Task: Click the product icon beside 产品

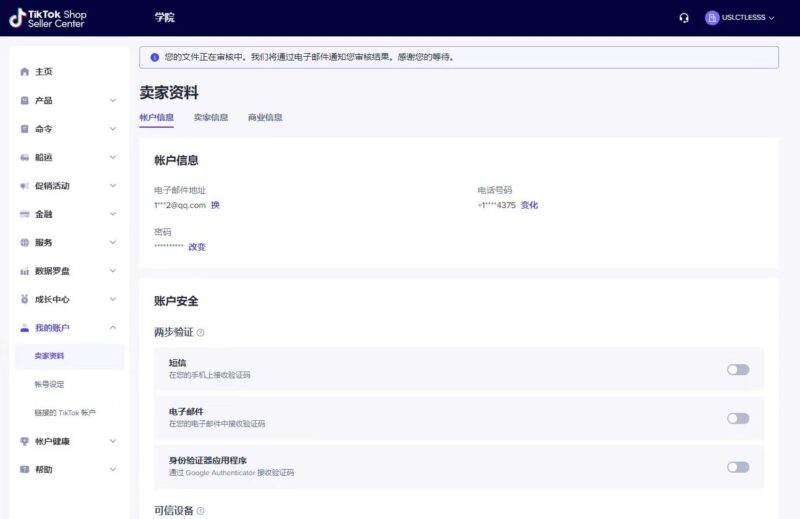Action: [x=24, y=100]
